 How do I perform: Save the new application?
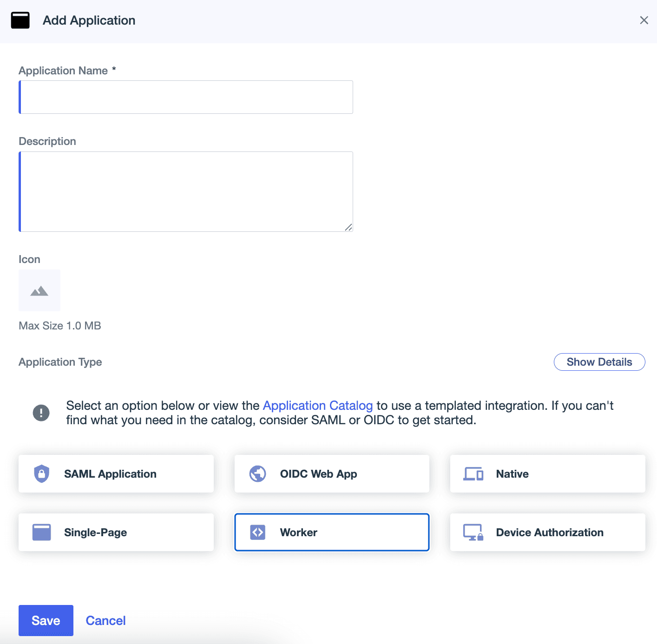point(46,620)
